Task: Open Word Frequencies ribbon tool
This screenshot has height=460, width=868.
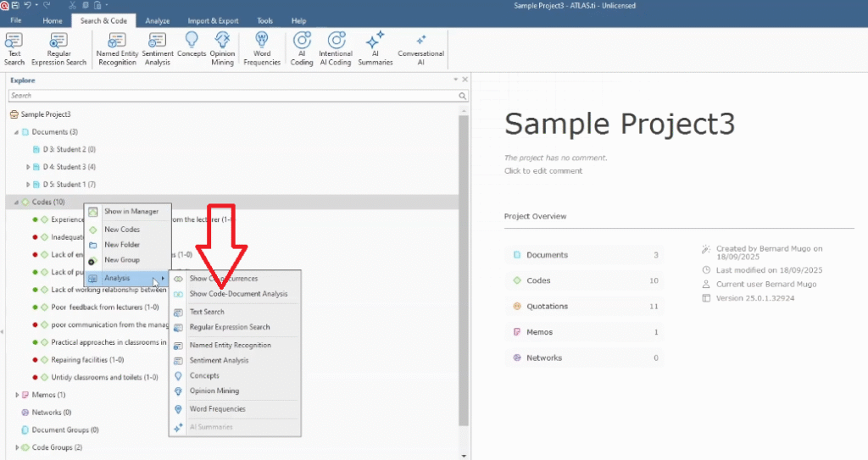Action: click(262, 48)
